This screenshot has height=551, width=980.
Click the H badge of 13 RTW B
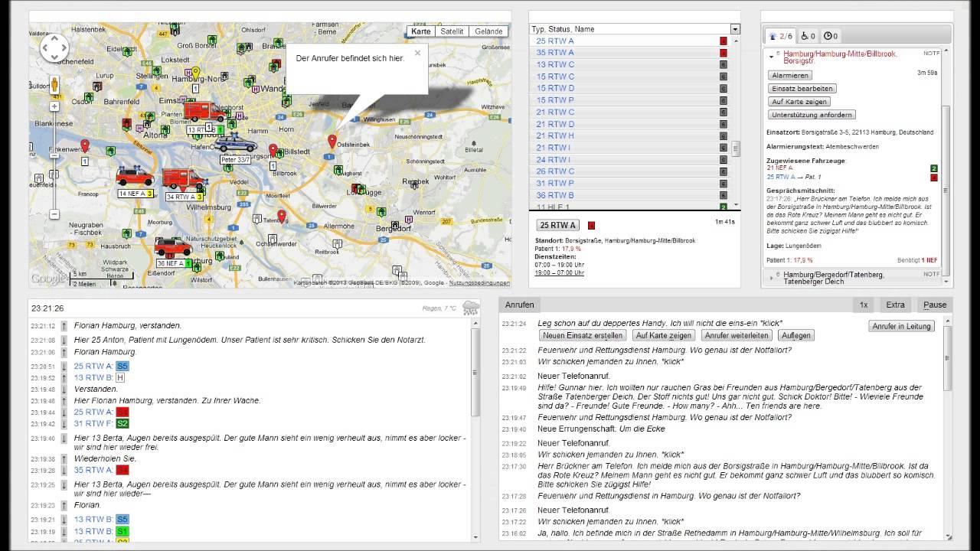120,378
